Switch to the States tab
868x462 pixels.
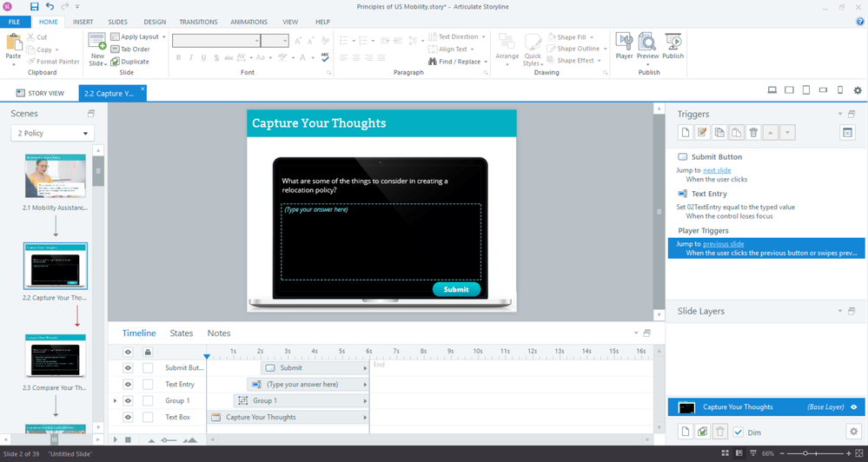pyautogui.click(x=182, y=333)
